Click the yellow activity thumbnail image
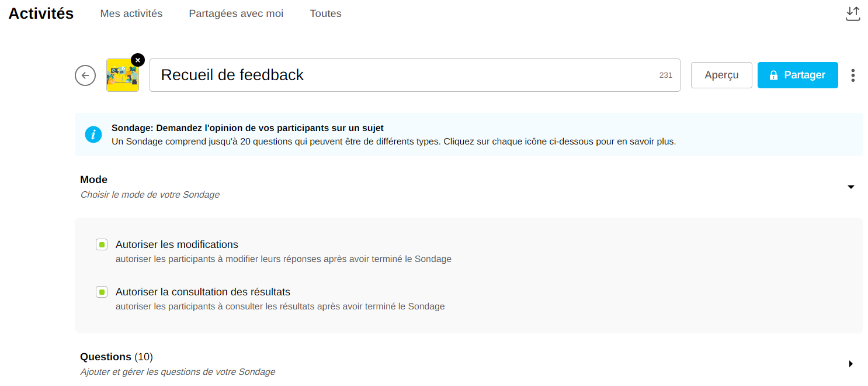This screenshot has width=868, height=386. tap(121, 77)
